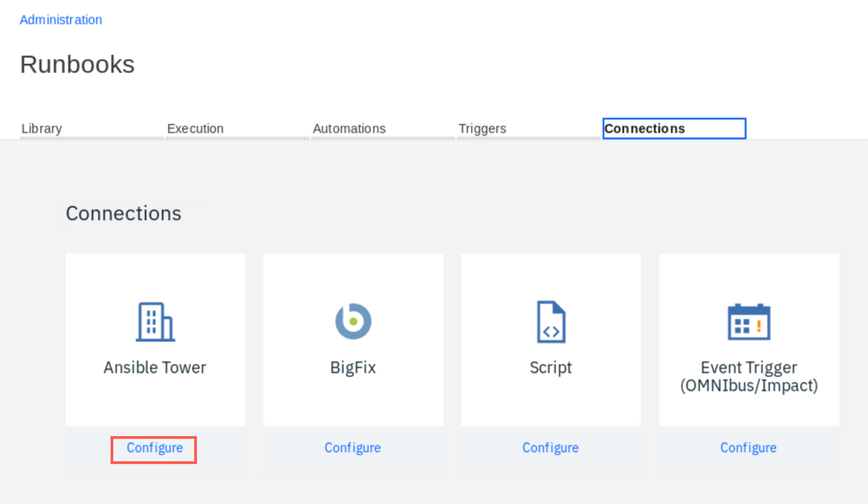
Task: Configure the BigFix connection
Action: (353, 447)
